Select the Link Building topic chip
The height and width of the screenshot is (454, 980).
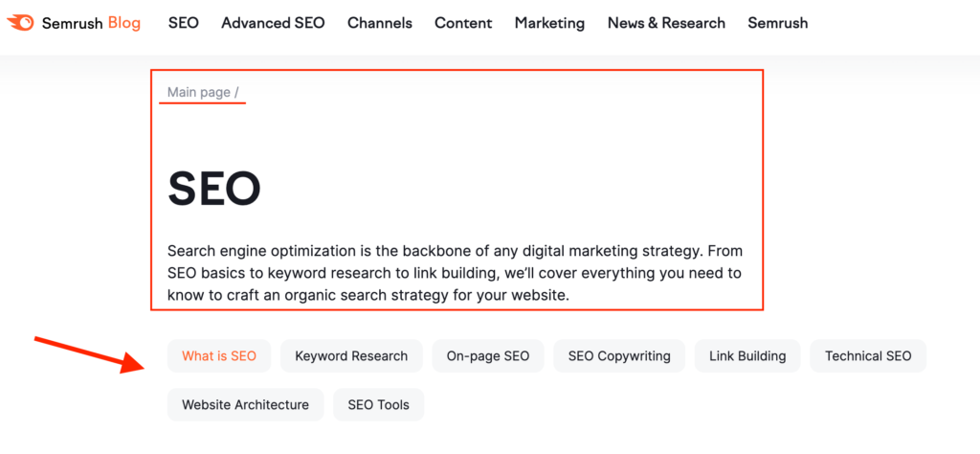pos(747,356)
